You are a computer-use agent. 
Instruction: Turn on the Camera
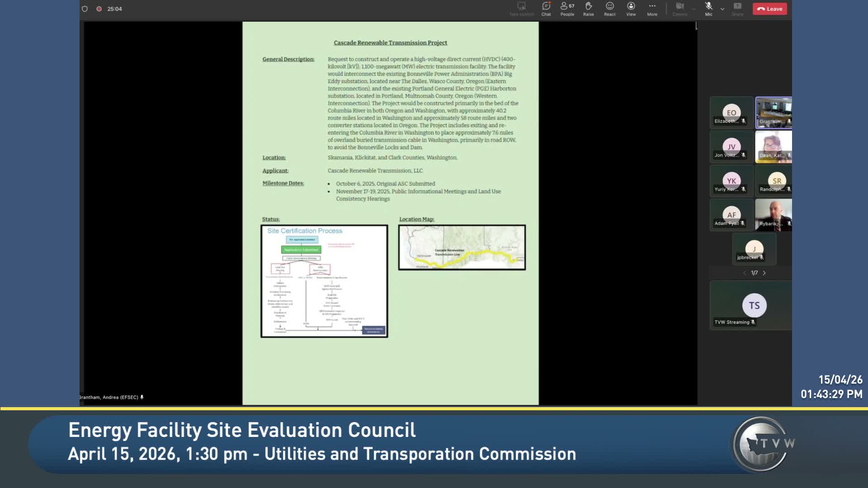click(679, 9)
